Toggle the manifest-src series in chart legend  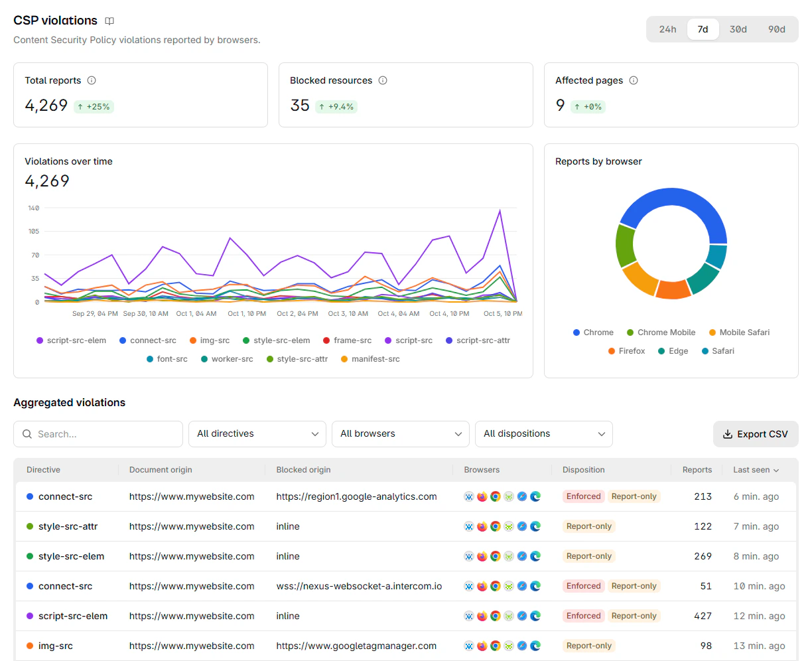[370, 359]
